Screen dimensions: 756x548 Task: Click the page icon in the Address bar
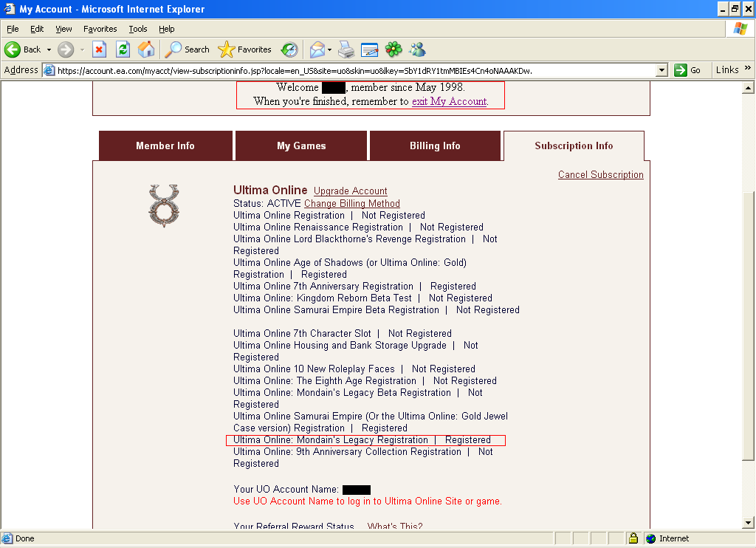click(x=49, y=70)
